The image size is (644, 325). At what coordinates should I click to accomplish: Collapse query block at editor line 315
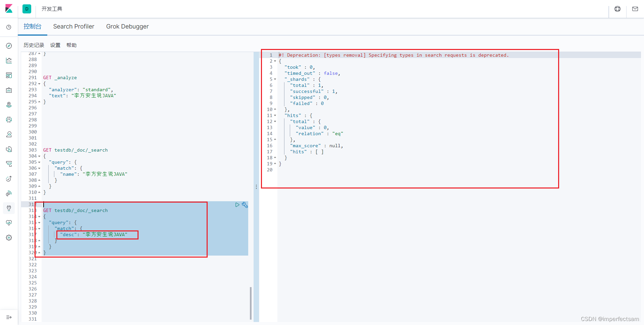click(x=39, y=223)
